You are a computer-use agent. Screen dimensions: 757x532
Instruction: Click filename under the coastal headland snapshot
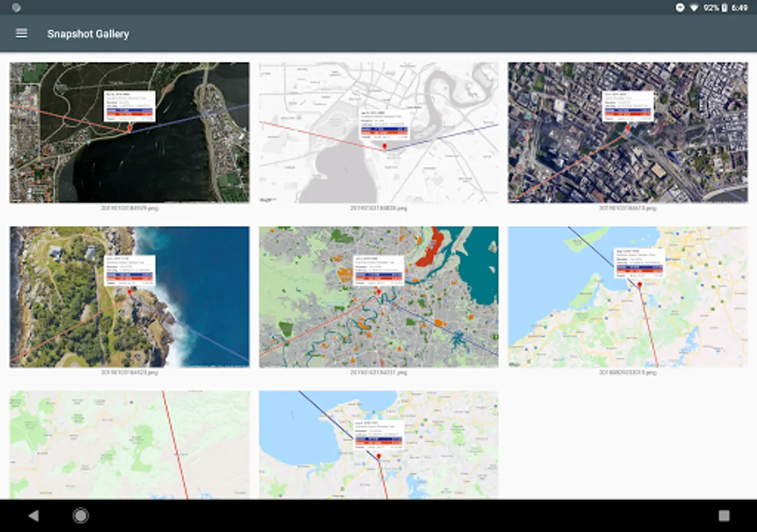[x=129, y=372]
